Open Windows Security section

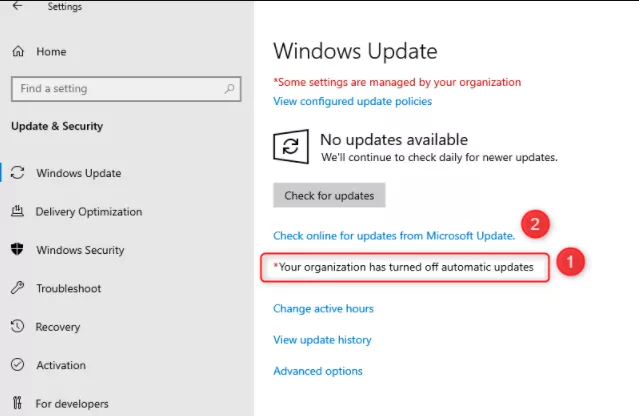(x=80, y=250)
